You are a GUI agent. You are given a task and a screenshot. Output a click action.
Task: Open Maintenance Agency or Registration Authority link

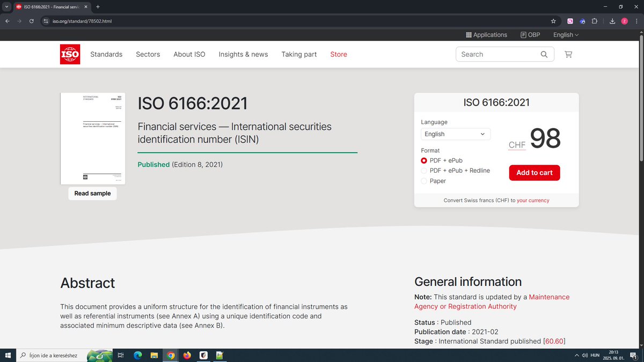tap(492, 302)
